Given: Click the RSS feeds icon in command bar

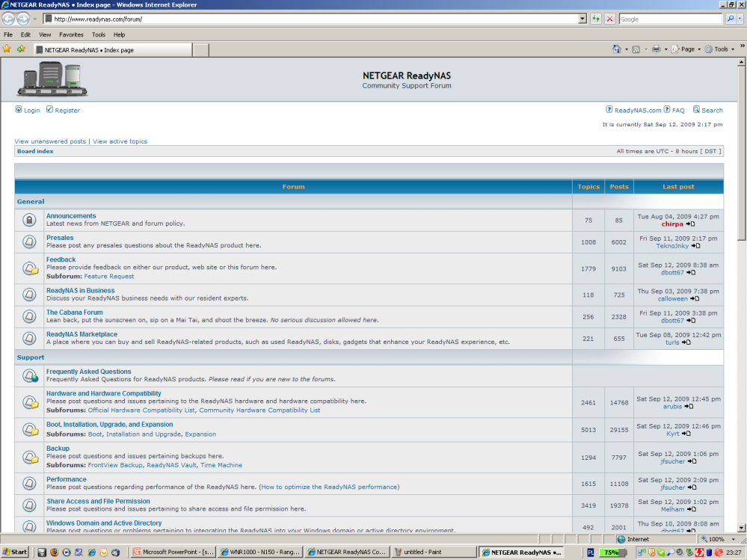Looking at the screenshot, I should pyautogui.click(x=636, y=49).
